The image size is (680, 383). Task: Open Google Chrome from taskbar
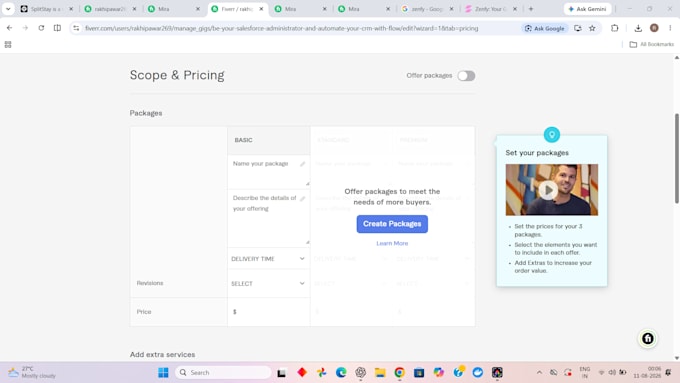point(399,372)
